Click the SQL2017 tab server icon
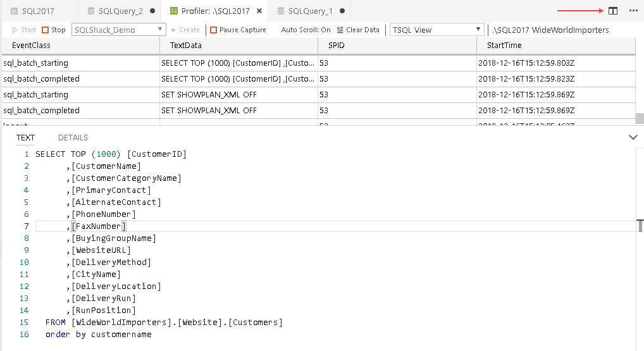Viewport: 644px width, 351px height. click(14, 11)
